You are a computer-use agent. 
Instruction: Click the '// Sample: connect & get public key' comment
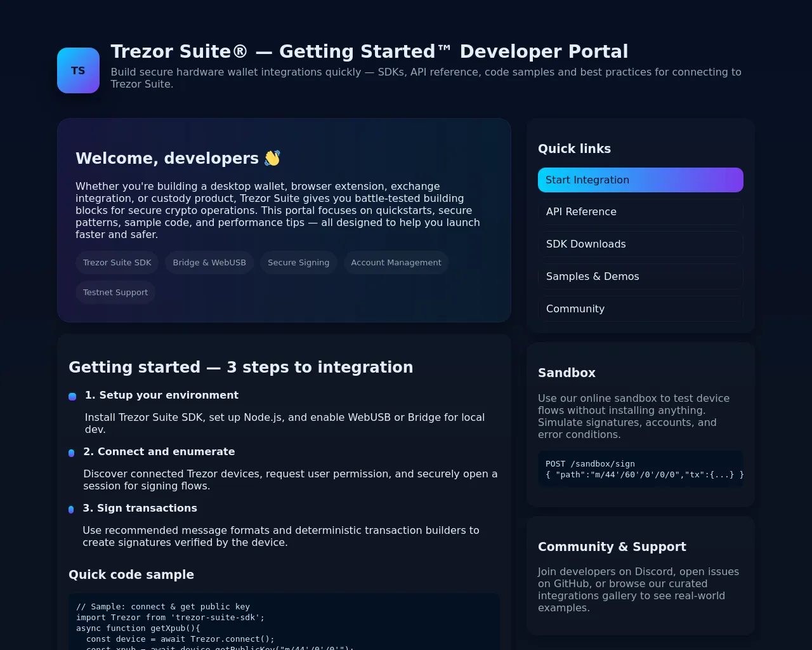click(x=163, y=607)
